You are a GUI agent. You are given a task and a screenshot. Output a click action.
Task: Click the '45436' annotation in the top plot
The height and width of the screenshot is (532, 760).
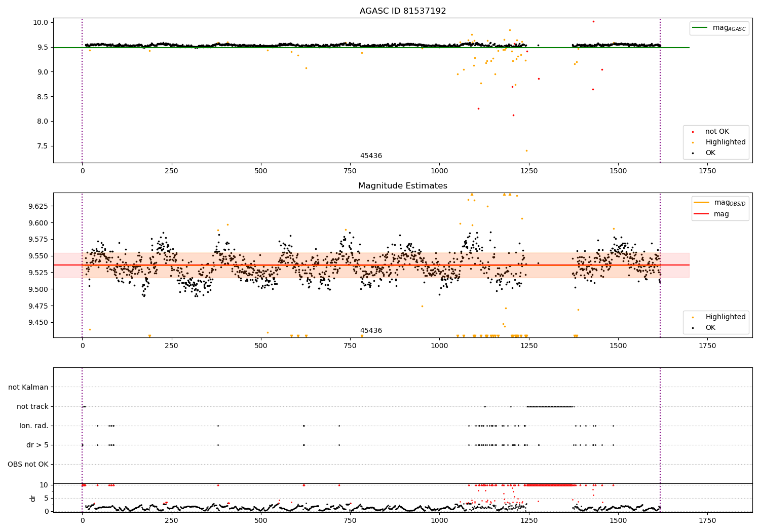(371, 156)
